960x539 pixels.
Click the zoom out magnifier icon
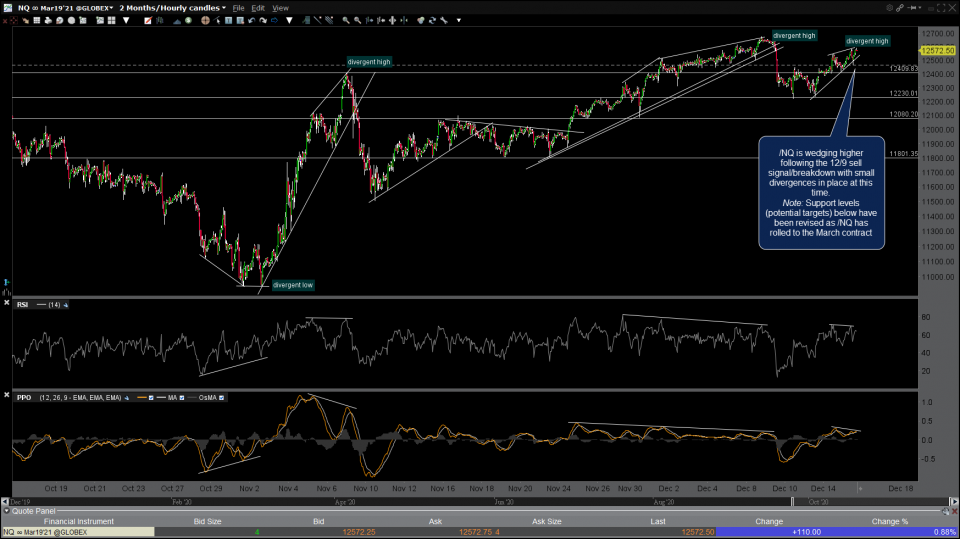click(358, 21)
